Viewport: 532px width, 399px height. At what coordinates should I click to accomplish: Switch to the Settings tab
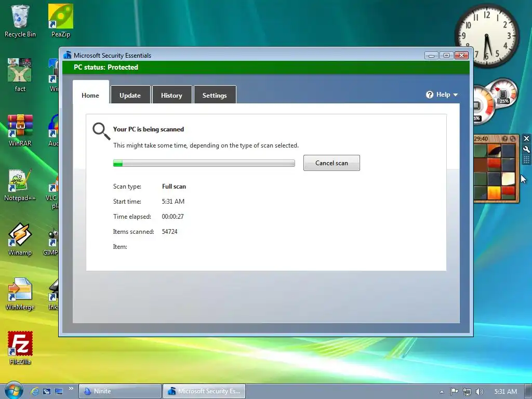[215, 96]
